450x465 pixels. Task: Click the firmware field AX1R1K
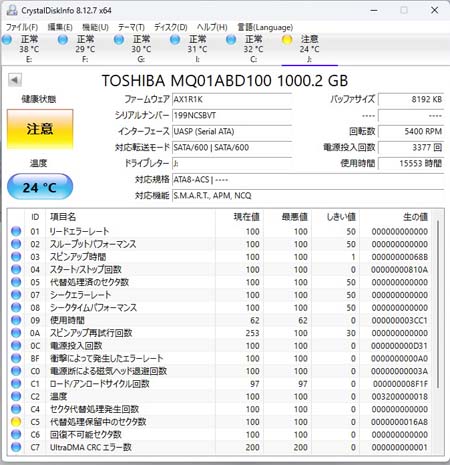pos(232,99)
